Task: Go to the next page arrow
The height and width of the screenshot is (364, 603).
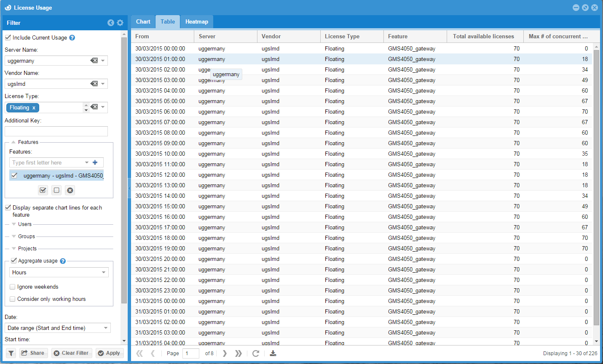Action: coord(225,353)
